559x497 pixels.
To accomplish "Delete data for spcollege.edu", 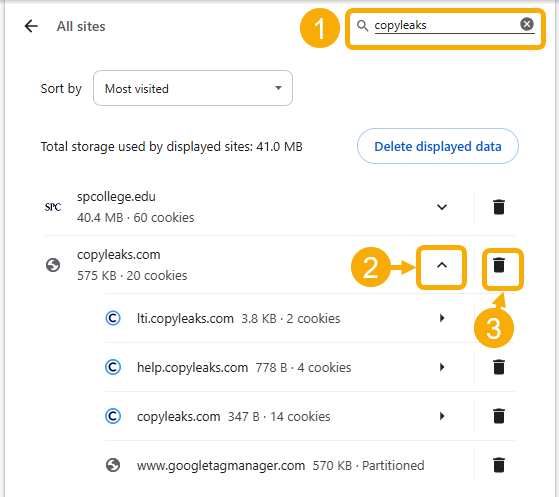I will click(x=499, y=207).
